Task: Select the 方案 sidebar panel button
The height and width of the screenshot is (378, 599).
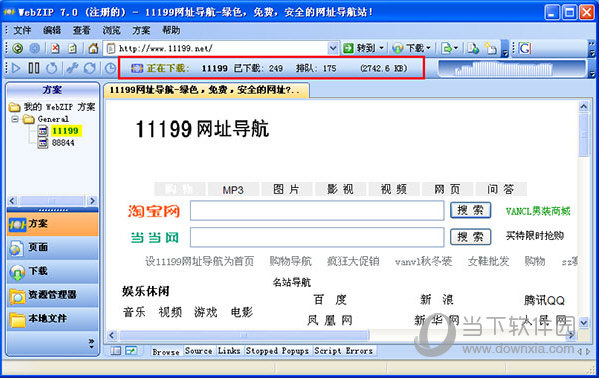Action: pos(52,224)
